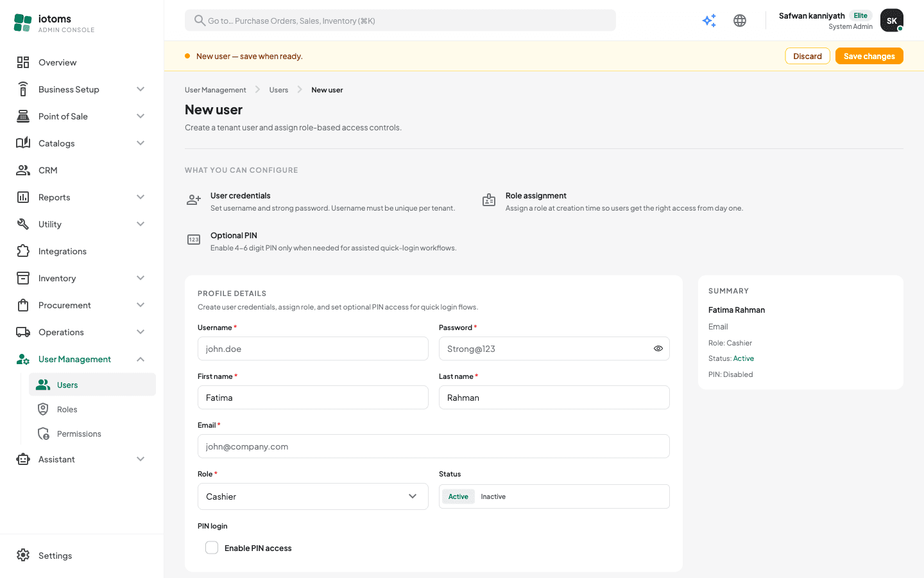924x578 pixels.
Task: Expand the Inventory menu chevron
Action: (x=141, y=278)
